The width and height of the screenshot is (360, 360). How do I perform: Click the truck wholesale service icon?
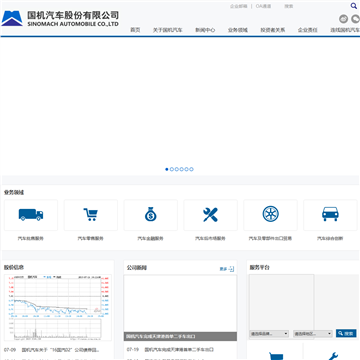(x=31, y=214)
